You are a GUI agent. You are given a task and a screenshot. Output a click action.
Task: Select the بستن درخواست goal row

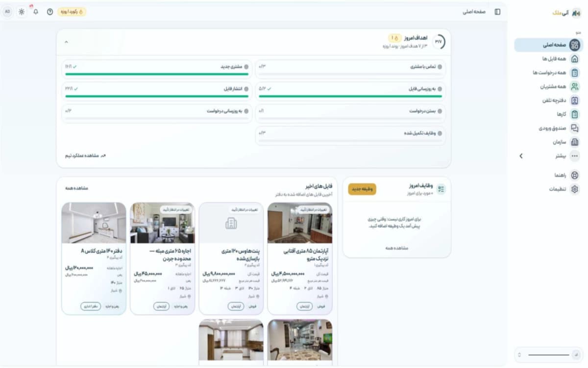pos(350,113)
